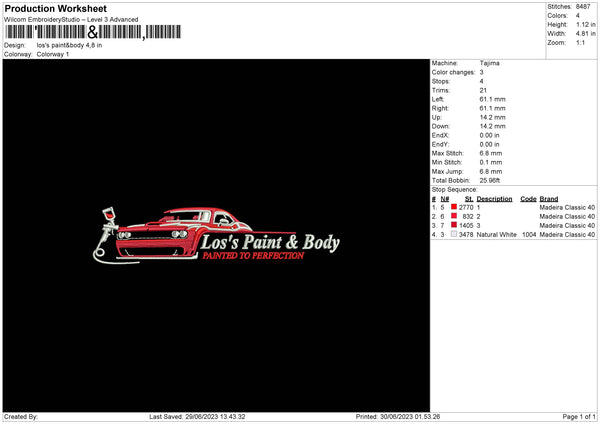Screen dimensions: 600x424
Task: Click the 'Code' column header
Action: pyautogui.click(x=528, y=199)
